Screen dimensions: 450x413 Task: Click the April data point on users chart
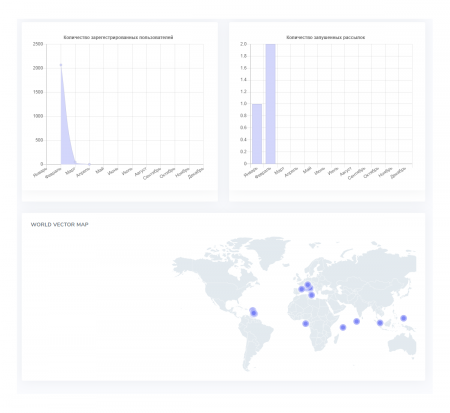click(89, 164)
